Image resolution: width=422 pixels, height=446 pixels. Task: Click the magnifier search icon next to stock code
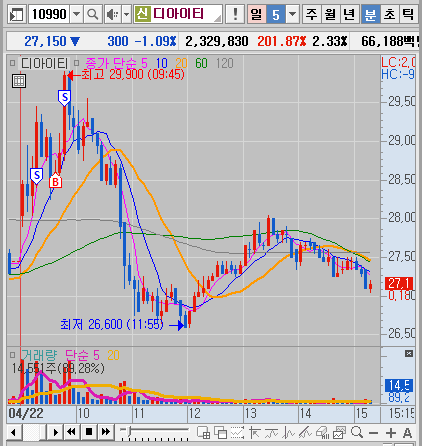pyautogui.click(x=92, y=14)
